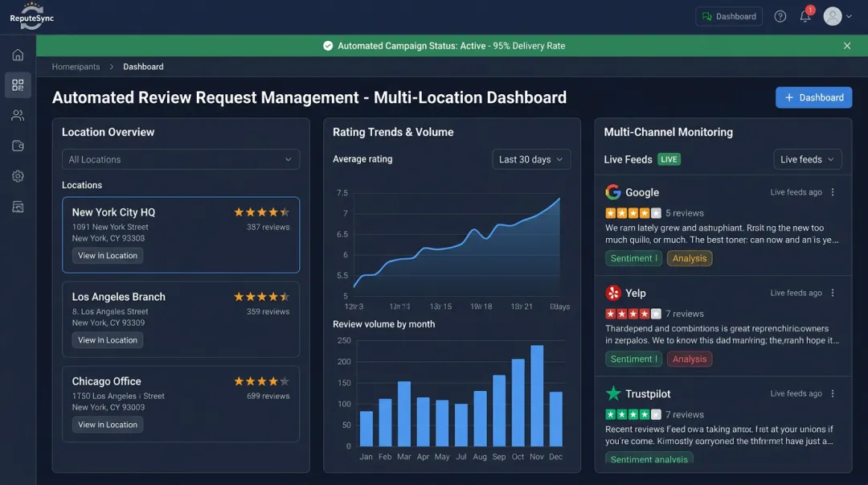The width and height of the screenshot is (868, 485).
Task: Click the Sentiment tag on Google review
Action: (633, 258)
